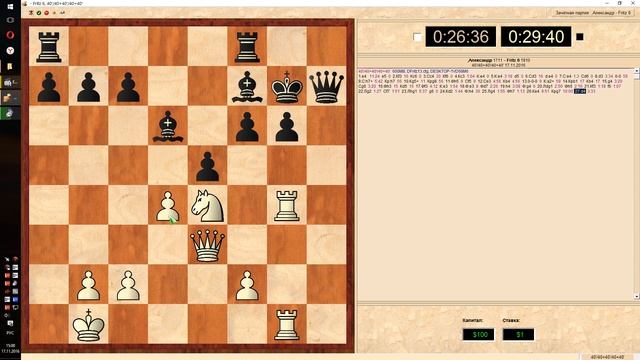Screen dimensions: 640x360
Task: Select the white queen on e3
Action: pos(207,245)
